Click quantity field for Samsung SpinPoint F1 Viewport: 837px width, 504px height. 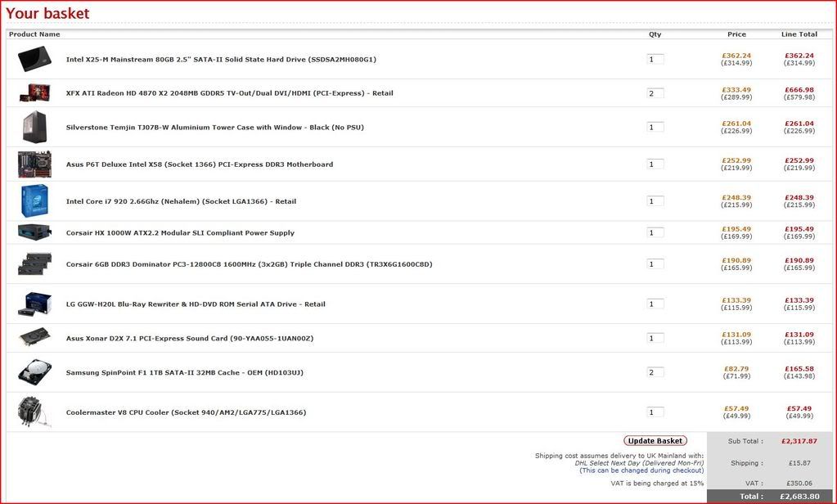pyautogui.click(x=655, y=372)
